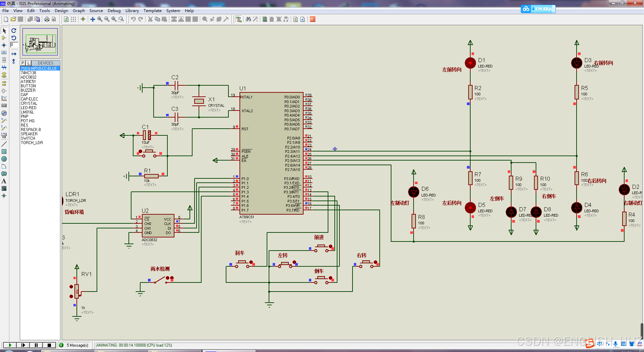Pause the simulation

(x=36, y=345)
